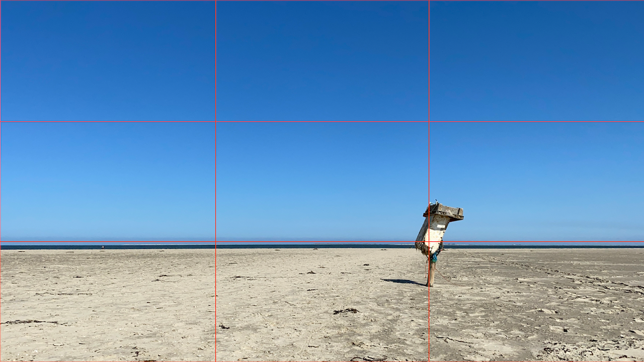Click the middle-left sky grid cell

[x=108, y=182]
